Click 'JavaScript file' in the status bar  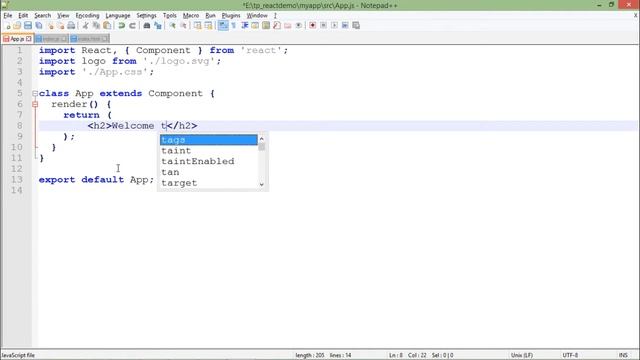pos(18,355)
